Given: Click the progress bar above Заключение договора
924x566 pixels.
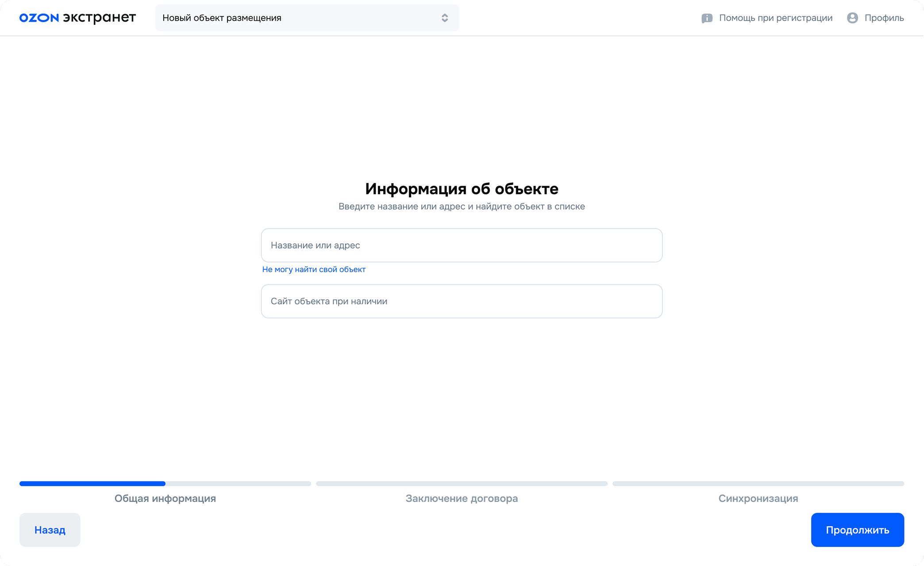Looking at the screenshot, I should pos(462,484).
